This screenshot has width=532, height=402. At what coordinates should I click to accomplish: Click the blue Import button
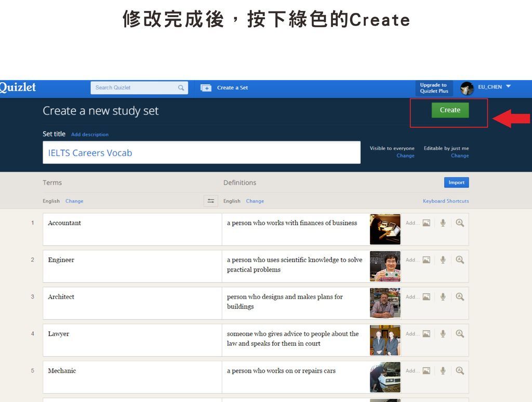coord(456,183)
